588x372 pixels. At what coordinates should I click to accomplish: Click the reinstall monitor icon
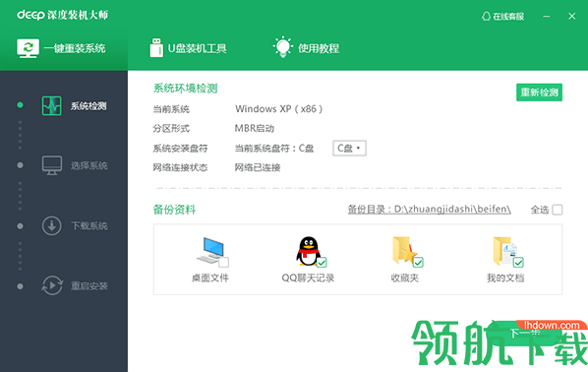click(x=28, y=48)
